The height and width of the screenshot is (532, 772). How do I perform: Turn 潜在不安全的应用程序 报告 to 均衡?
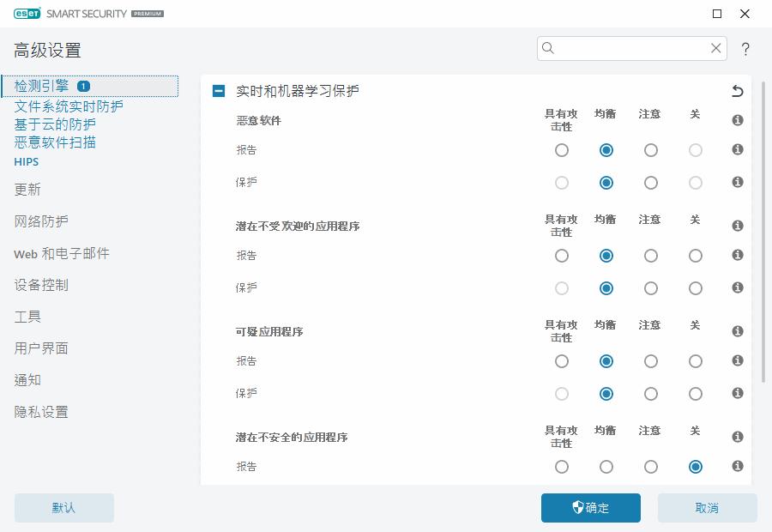606,467
